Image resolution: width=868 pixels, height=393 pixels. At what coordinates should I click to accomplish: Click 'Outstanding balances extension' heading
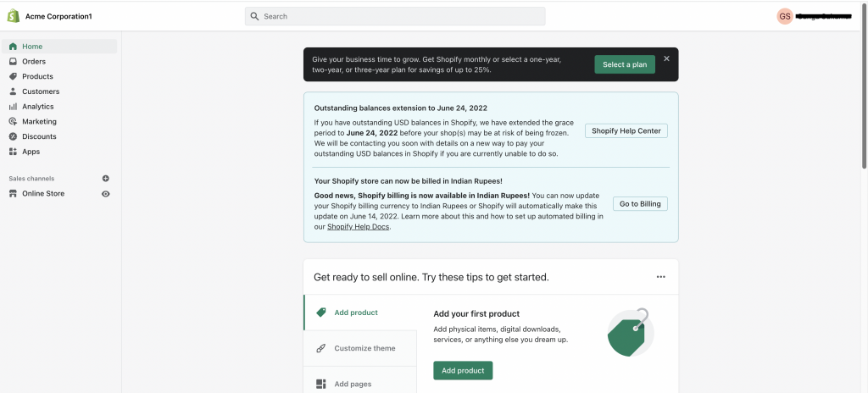point(401,108)
